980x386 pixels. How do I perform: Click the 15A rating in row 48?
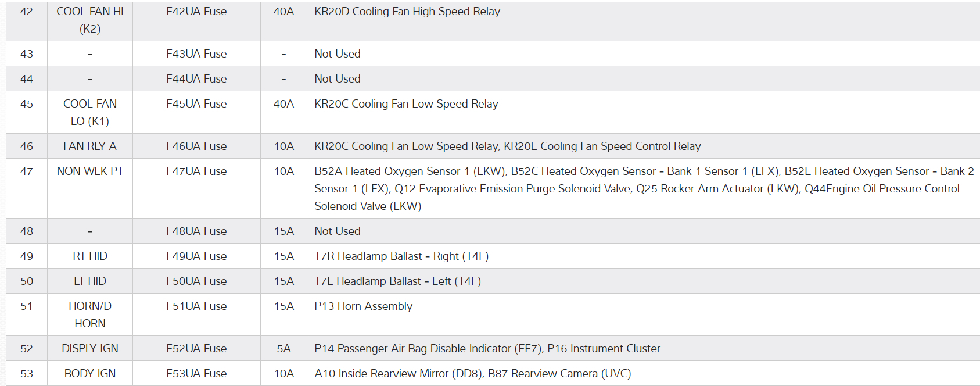(x=283, y=231)
